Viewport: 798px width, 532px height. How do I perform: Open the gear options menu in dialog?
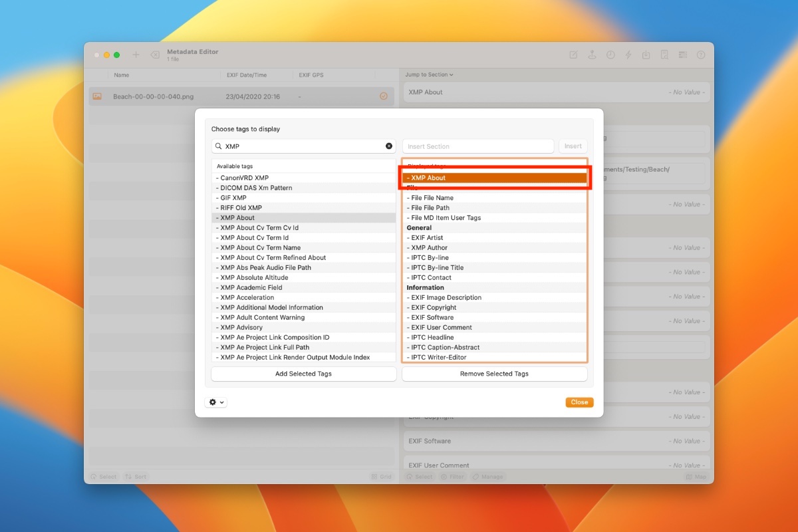pos(216,402)
